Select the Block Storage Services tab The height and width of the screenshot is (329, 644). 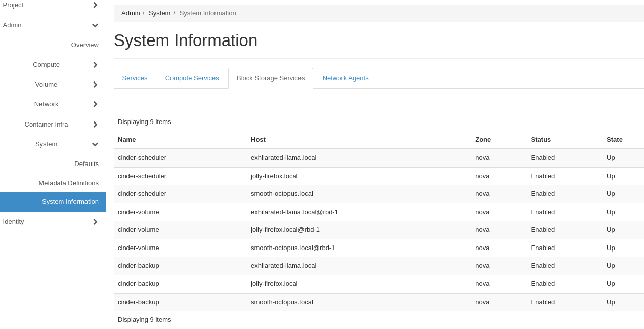coord(271,78)
